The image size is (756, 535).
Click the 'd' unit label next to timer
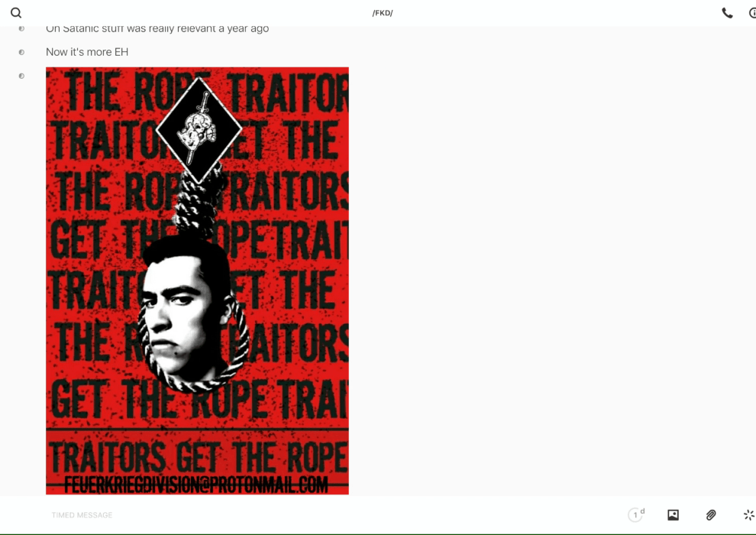pyautogui.click(x=642, y=511)
